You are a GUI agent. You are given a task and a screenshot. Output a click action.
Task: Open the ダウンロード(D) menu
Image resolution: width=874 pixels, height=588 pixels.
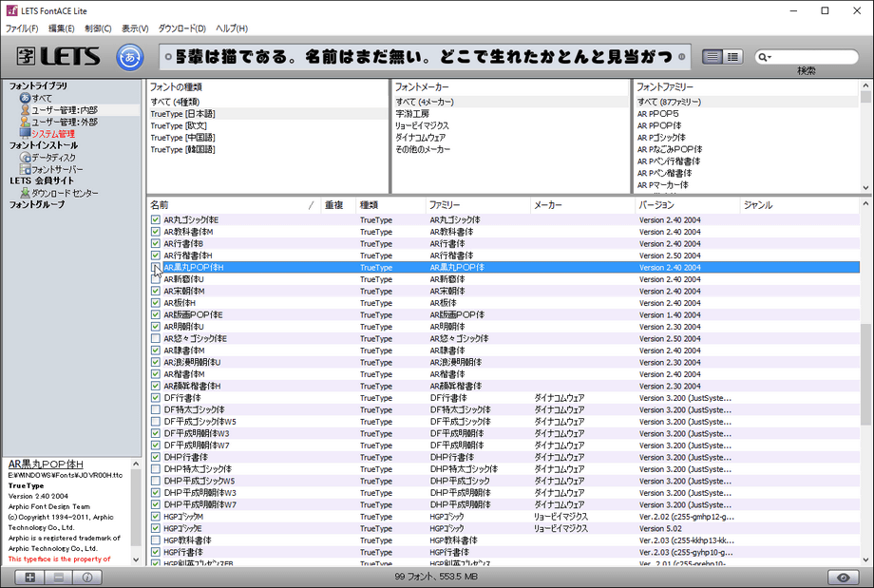pyautogui.click(x=181, y=28)
